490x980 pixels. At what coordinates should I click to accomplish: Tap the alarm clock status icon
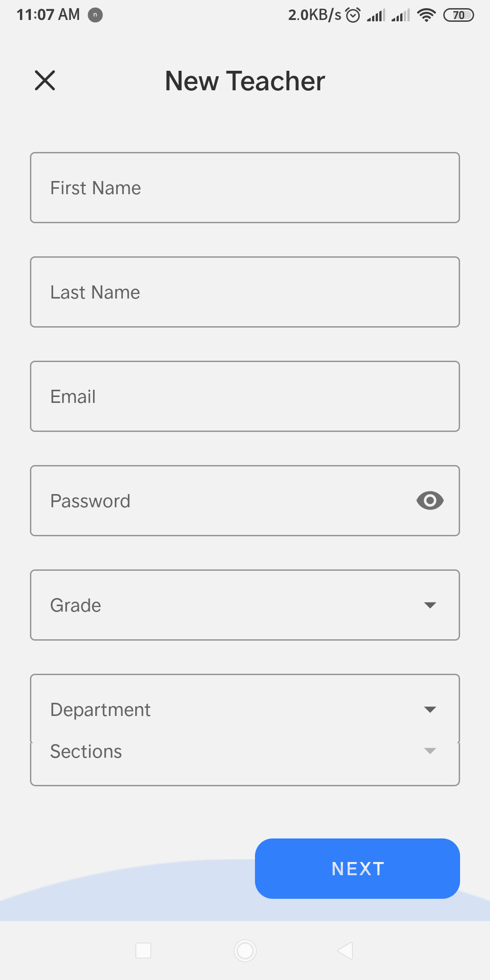pos(353,15)
